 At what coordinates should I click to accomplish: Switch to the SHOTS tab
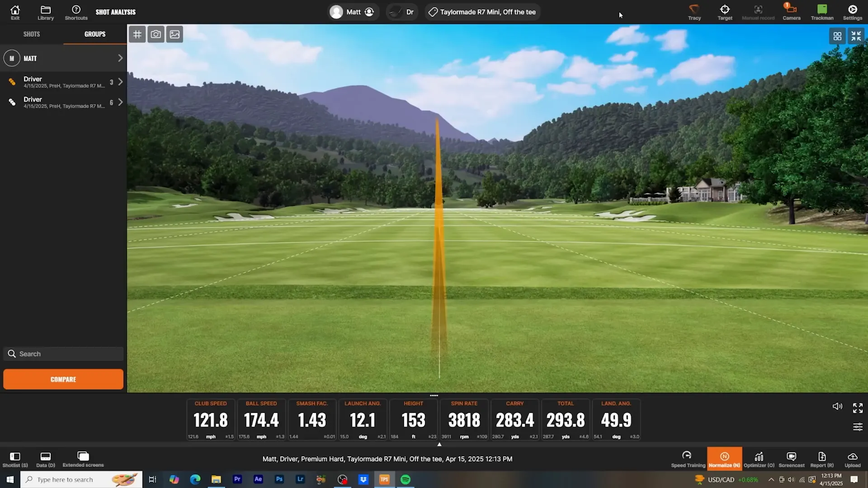point(32,34)
